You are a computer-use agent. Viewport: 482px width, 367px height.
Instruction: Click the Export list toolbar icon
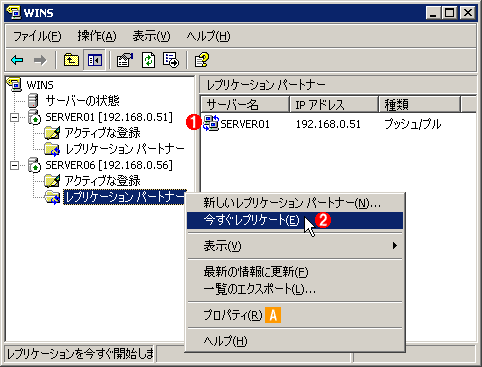171,60
